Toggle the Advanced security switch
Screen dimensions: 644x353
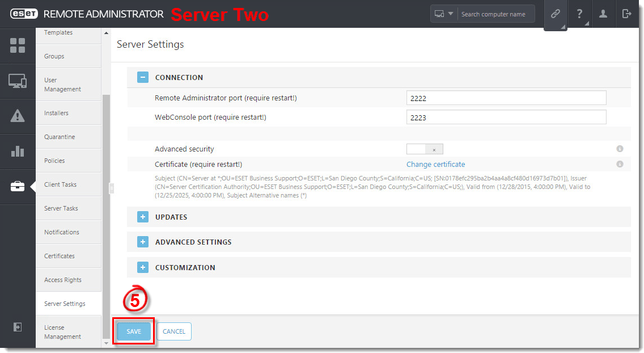(425, 149)
